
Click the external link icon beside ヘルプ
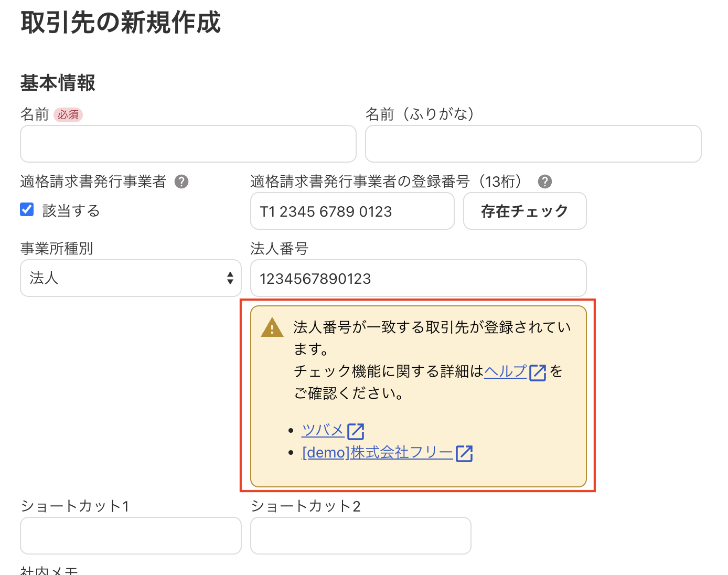[538, 371]
